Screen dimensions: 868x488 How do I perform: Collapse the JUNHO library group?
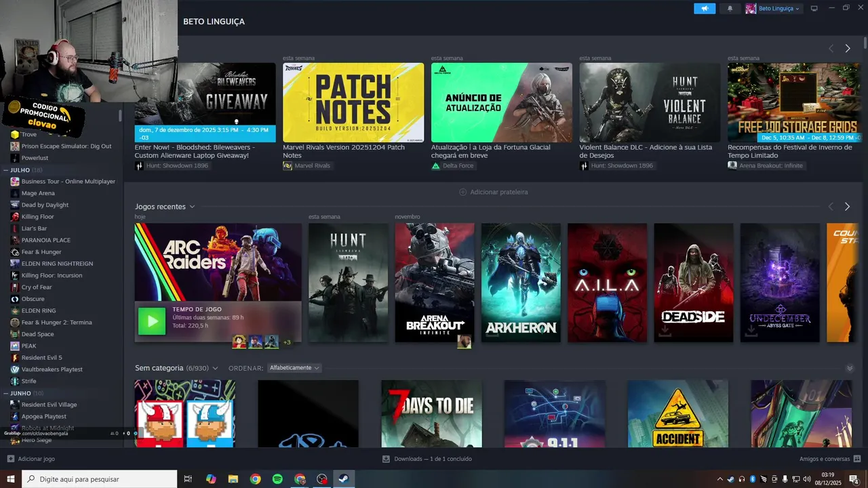5,393
